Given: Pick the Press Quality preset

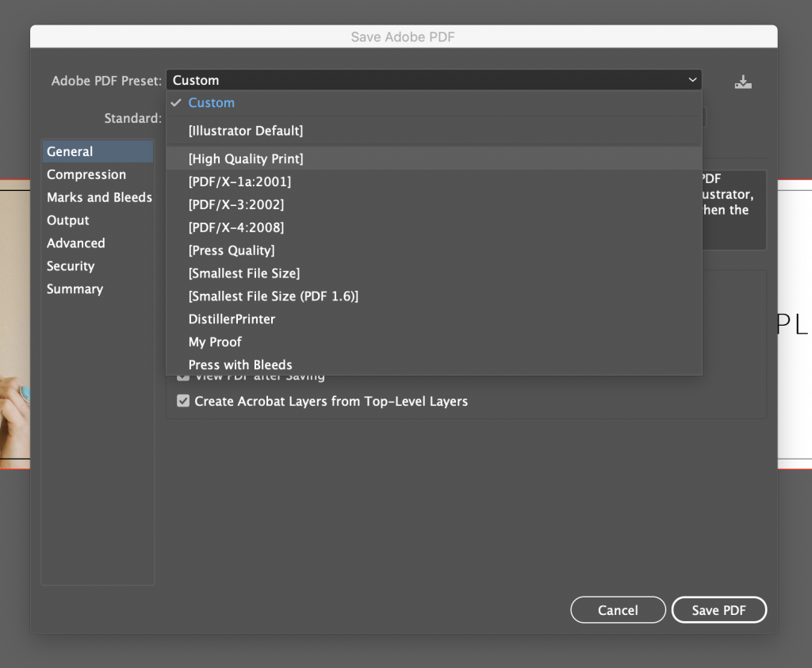Looking at the screenshot, I should point(434,250).
